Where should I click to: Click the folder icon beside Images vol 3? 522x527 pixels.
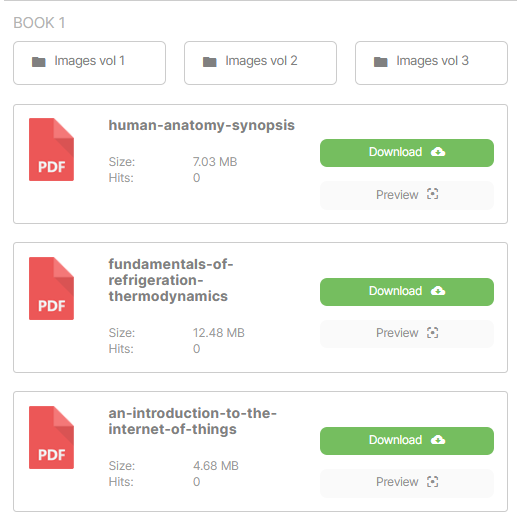click(381, 62)
